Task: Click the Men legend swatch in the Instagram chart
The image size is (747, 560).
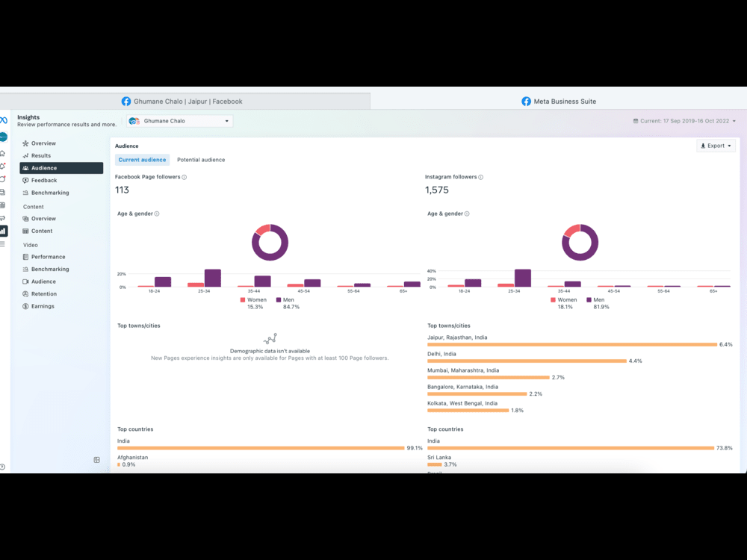Action: 589,300
